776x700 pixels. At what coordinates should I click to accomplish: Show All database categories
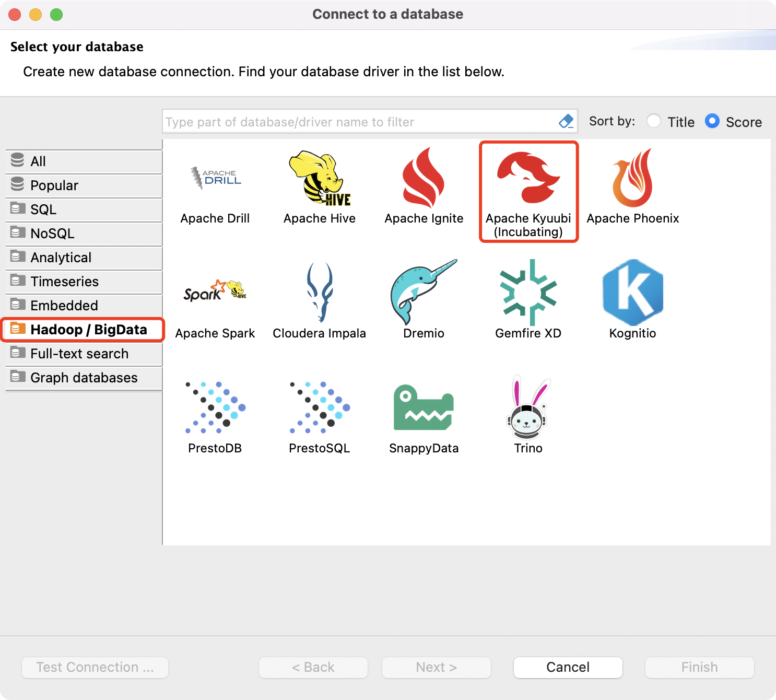pos(84,161)
